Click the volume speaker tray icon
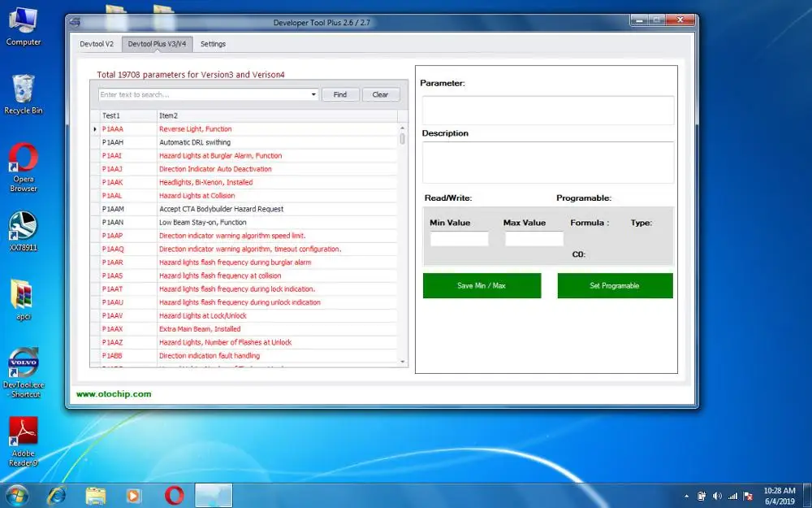This screenshot has width=812, height=508. click(x=717, y=496)
